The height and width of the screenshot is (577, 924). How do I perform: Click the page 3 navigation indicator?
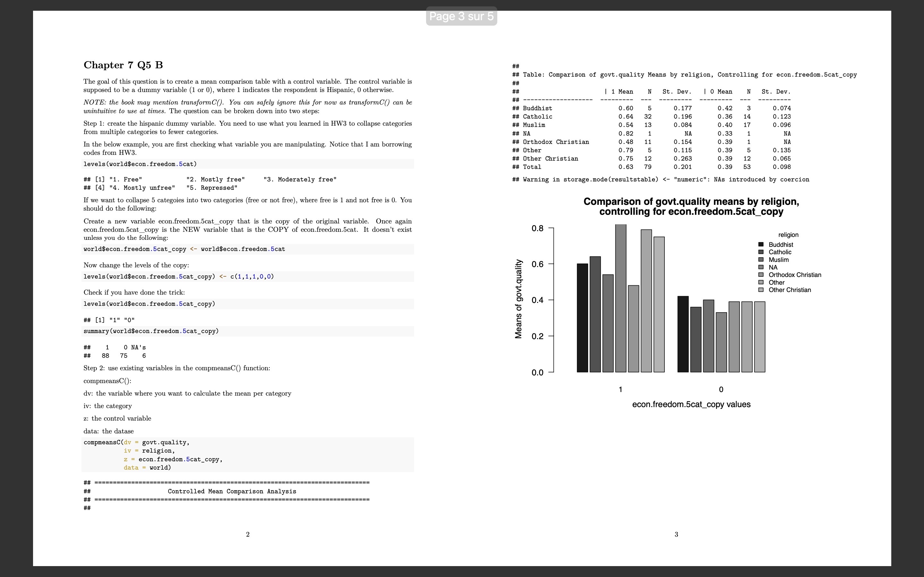462,16
